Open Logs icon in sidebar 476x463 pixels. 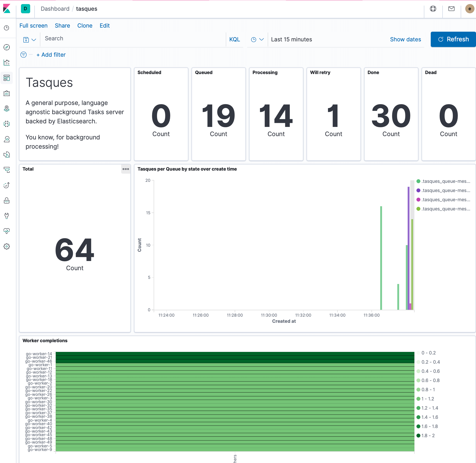7,155
